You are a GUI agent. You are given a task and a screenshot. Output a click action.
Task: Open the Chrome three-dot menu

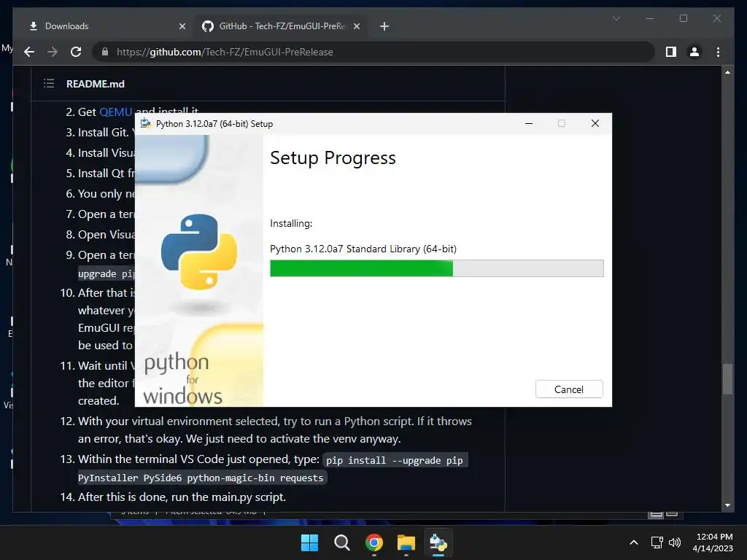coord(718,52)
